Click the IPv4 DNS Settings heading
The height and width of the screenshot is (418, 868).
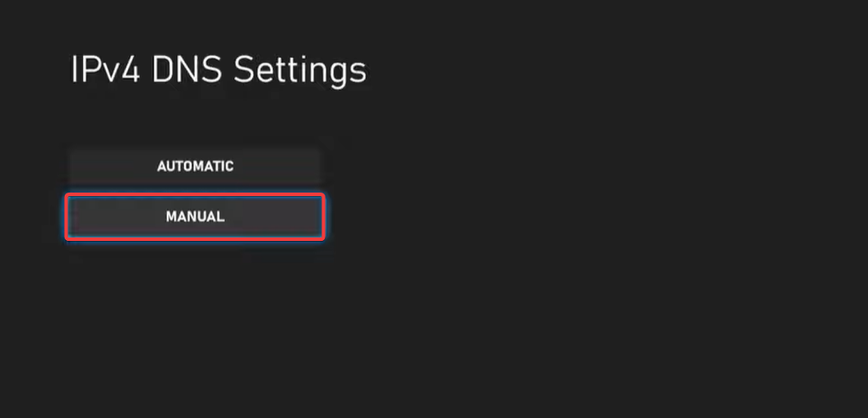[219, 71]
